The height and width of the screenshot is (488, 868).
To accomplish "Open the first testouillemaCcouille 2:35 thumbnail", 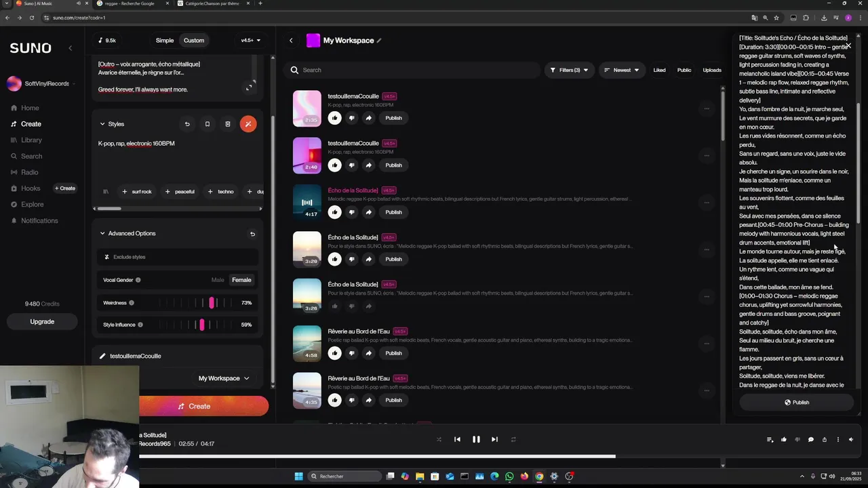I will (x=307, y=108).
